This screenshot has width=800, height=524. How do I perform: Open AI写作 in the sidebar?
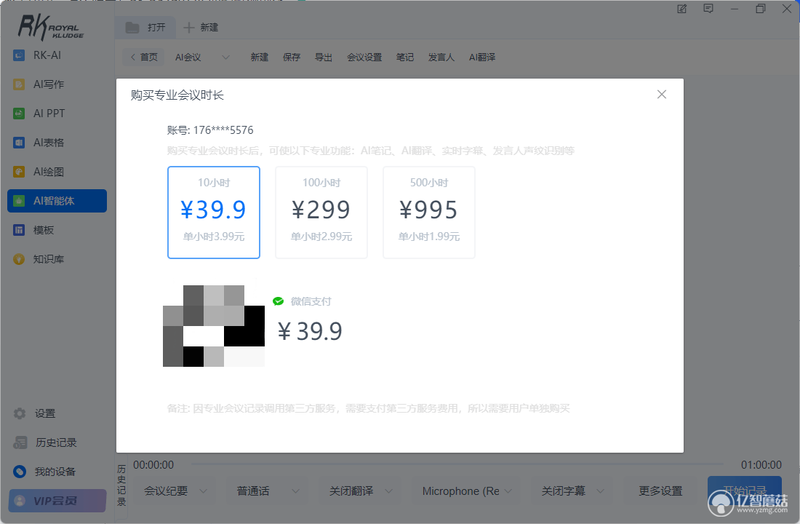(x=57, y=84)
